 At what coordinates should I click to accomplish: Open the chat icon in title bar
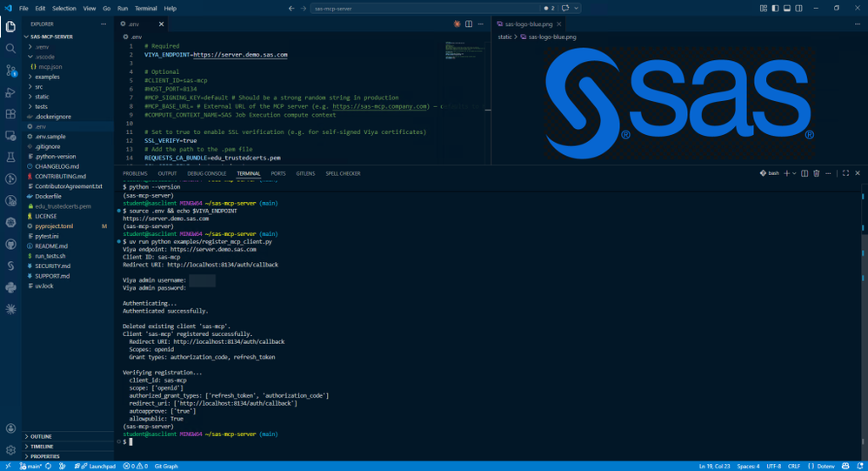[565, 9]
